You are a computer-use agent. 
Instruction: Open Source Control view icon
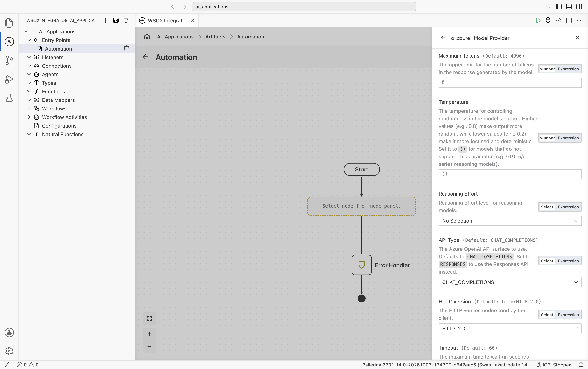9,60
